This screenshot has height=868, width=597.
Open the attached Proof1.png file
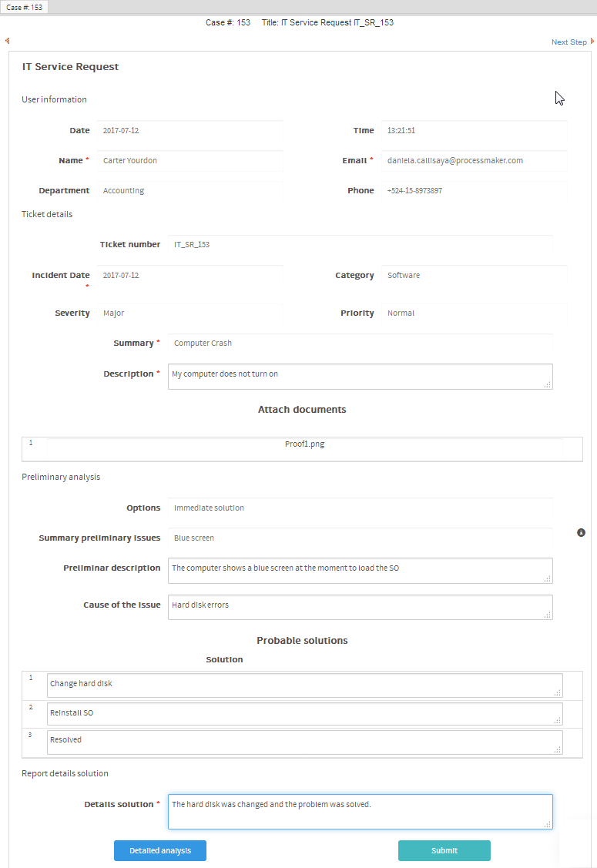(304, 444)
